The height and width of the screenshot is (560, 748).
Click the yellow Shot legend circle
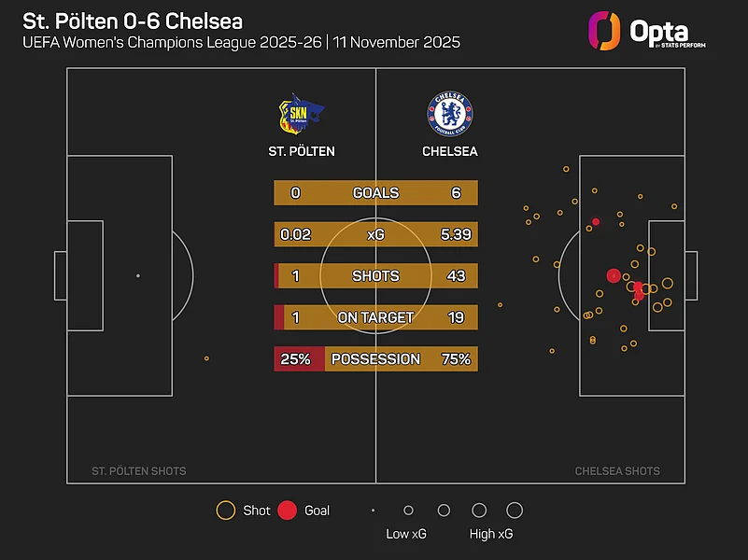coord(225,511)
